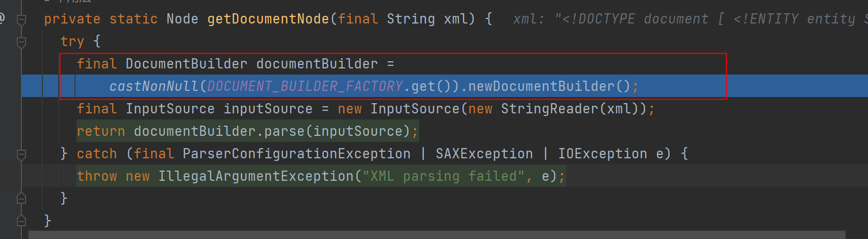This screenshot has width=868, height=239.
Task: Collapse the try block fold marker
Action: coord(21,42)
